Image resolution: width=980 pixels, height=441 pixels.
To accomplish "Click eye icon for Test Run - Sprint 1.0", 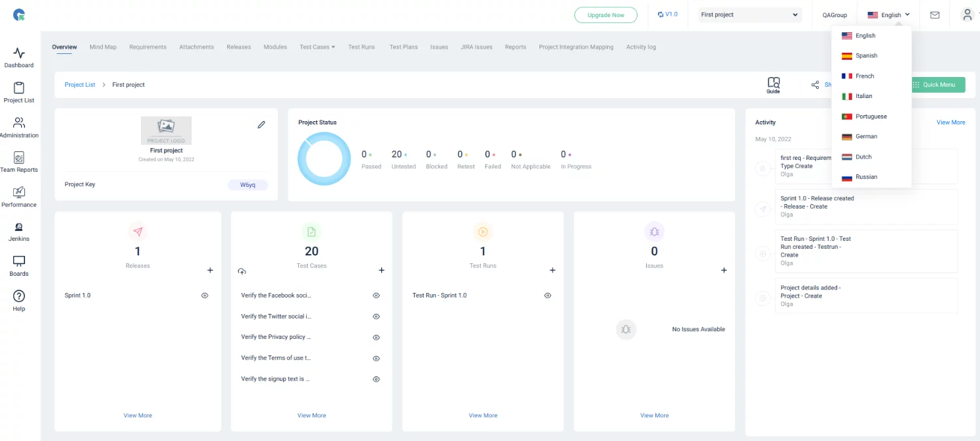I will pos(547,296).
